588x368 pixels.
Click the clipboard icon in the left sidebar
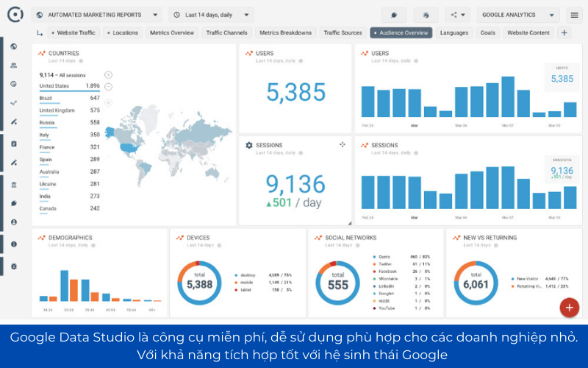point(14,144)
